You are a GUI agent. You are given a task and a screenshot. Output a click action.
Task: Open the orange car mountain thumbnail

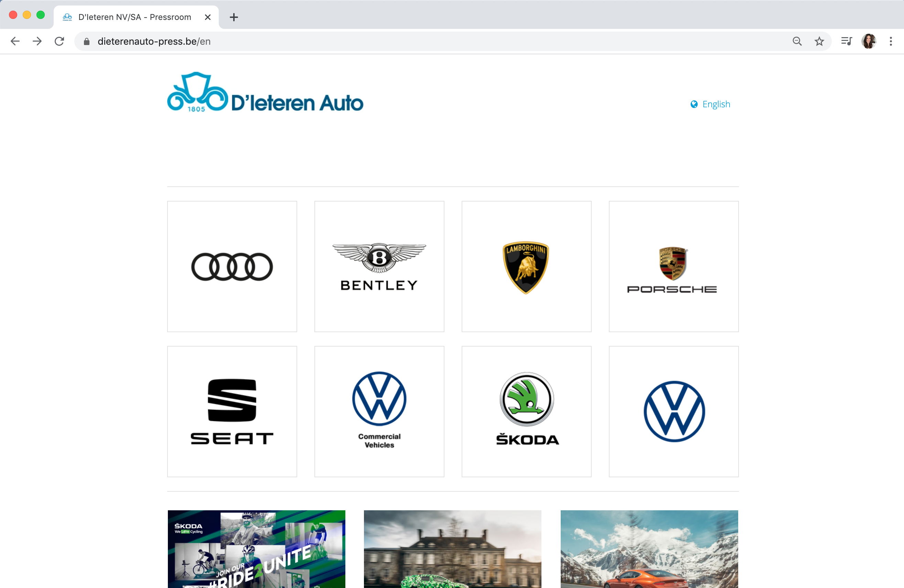(x=649, y=549)
